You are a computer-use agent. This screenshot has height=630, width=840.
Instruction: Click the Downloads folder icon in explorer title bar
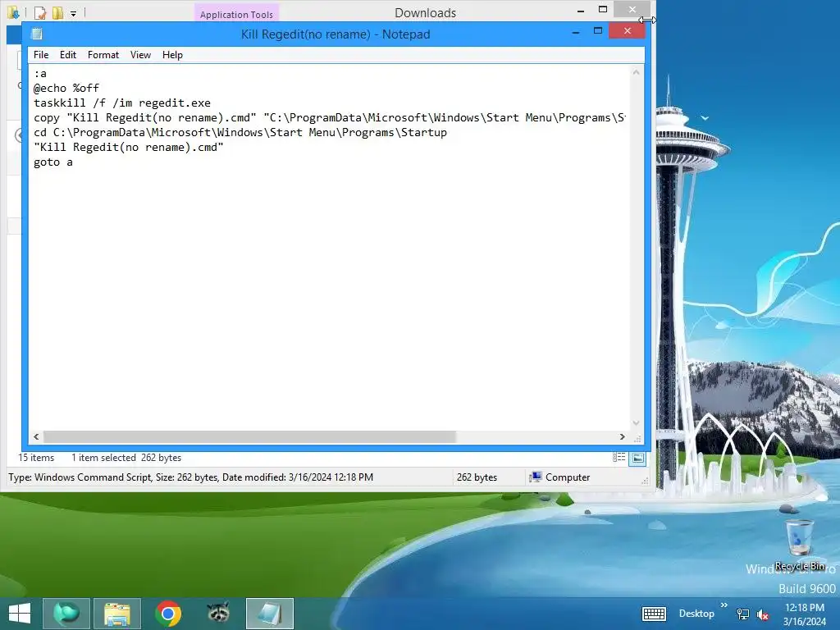click(x=13, y=12)
